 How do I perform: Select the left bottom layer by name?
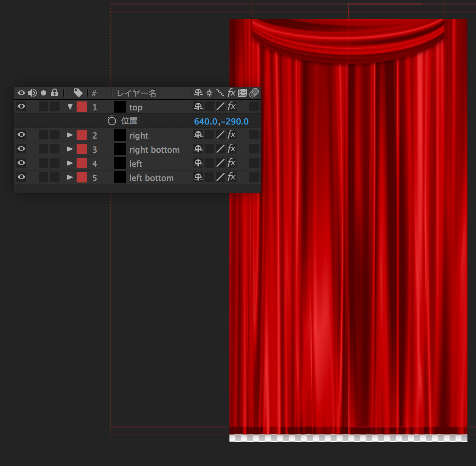pyautogui.click(x=151, y=178)
